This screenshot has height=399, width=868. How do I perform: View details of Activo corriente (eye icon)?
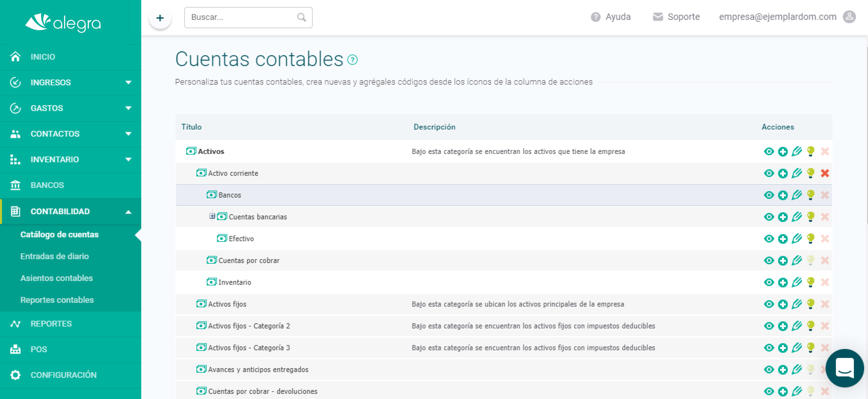pos(769,173)
